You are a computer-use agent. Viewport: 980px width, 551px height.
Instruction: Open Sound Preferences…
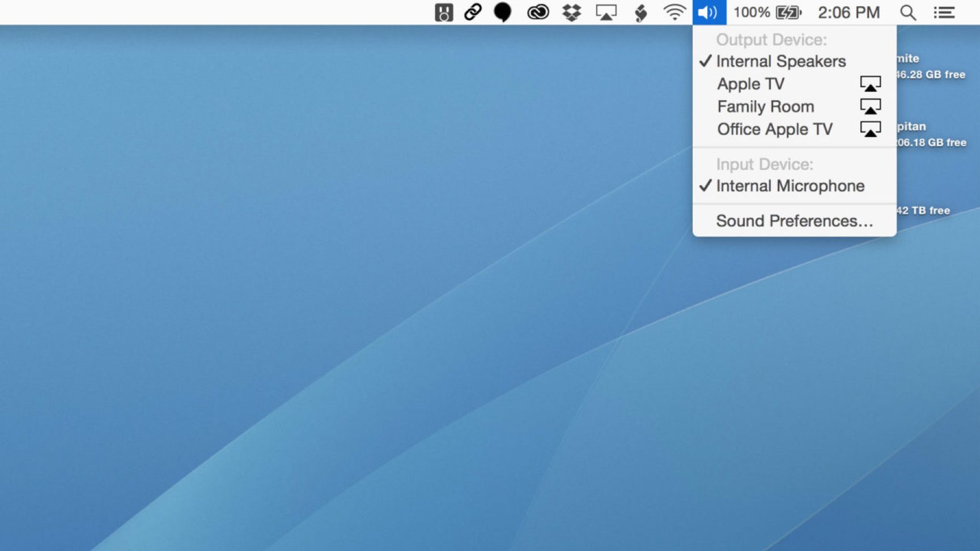pyautogui.click(x=794, y=221)
